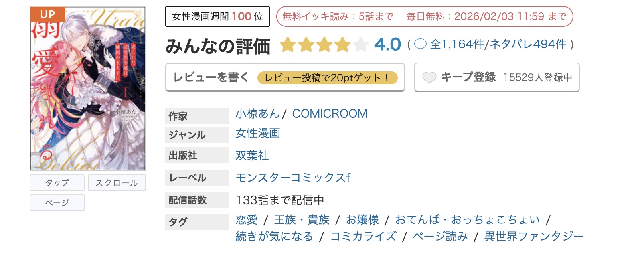The height and width of the screenshot is (261, 644).
Task: Click the 4.0 average rating score
Action: tap(386, 45)
